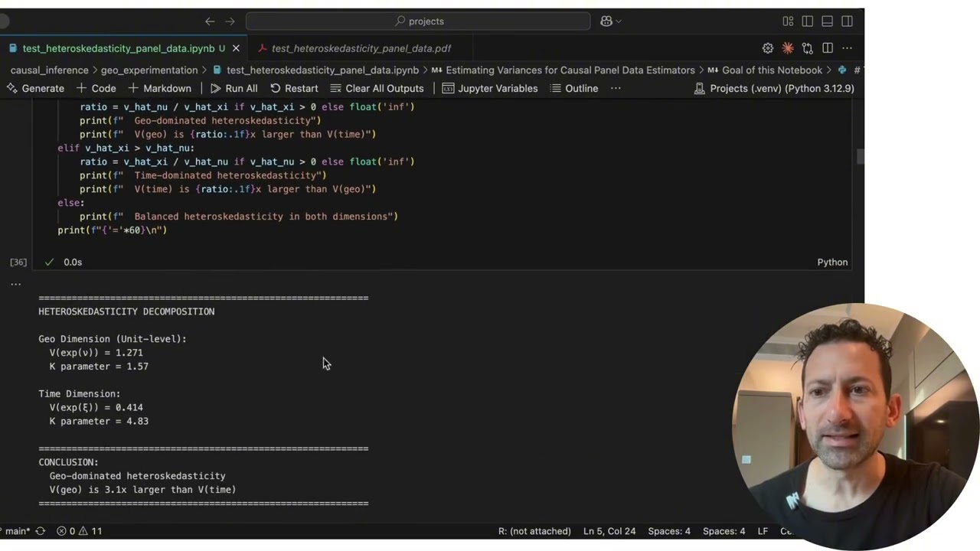The image size is (980, 551).
Task: Open the compare changes icon
Action: [808, 48]
